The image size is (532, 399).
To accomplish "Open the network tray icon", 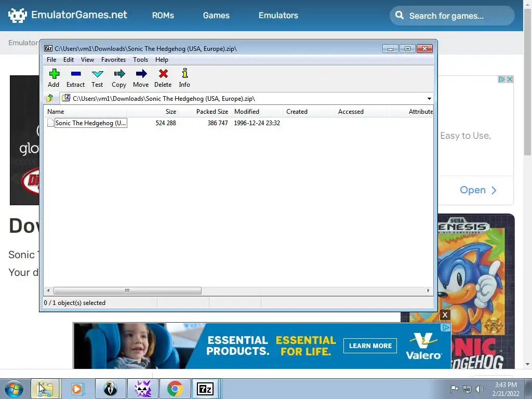I will tap(467, 389).
